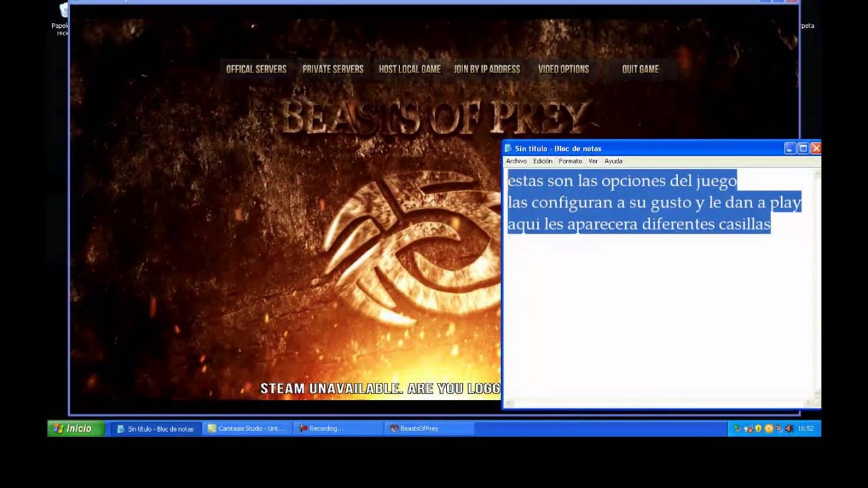
Task: Click the volume speaker tray icon
Action: 789,428
